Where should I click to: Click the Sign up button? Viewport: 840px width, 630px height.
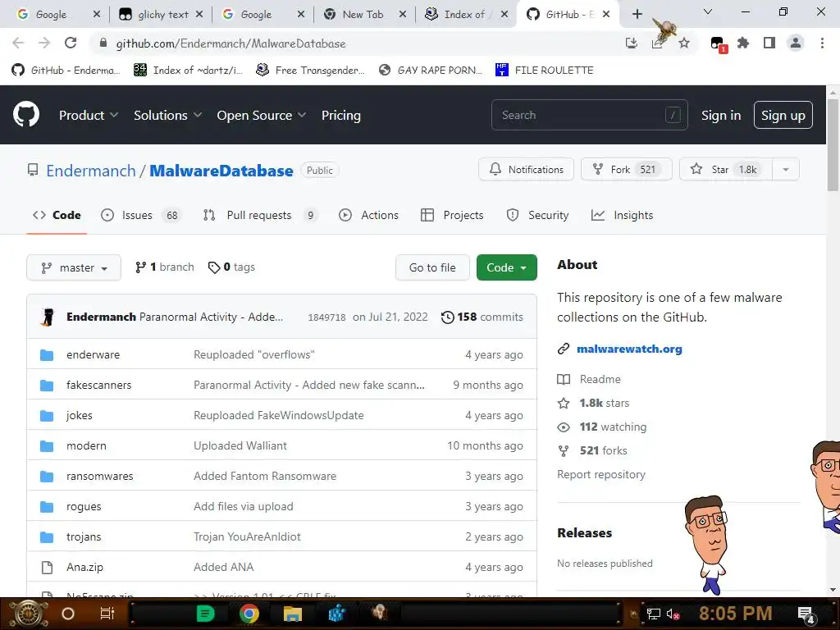tap(783, 115)
